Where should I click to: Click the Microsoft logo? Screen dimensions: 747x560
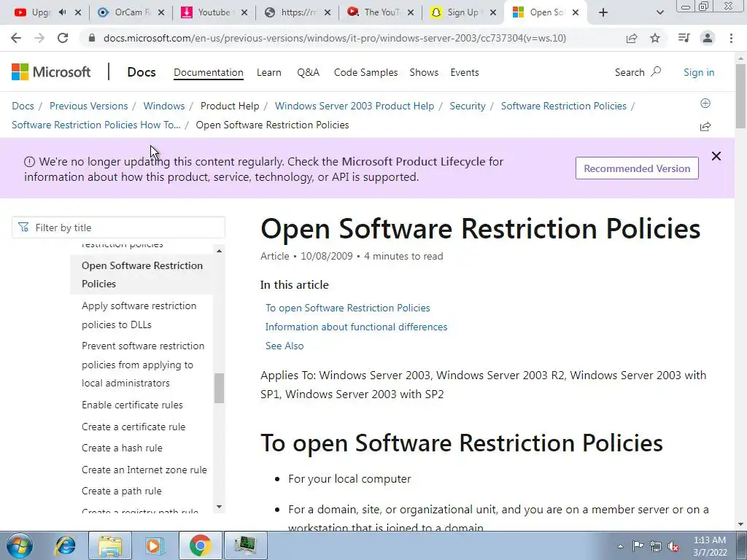click(51, 72)
